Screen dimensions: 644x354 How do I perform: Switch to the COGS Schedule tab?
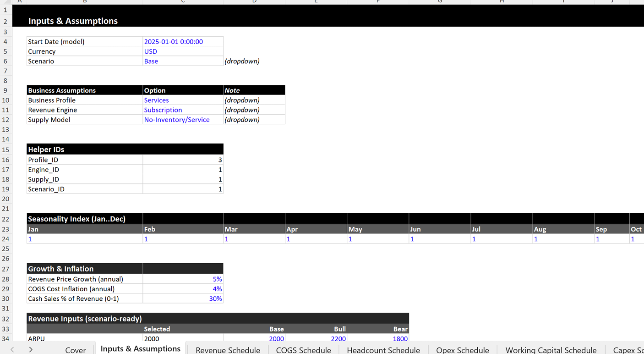303,349
